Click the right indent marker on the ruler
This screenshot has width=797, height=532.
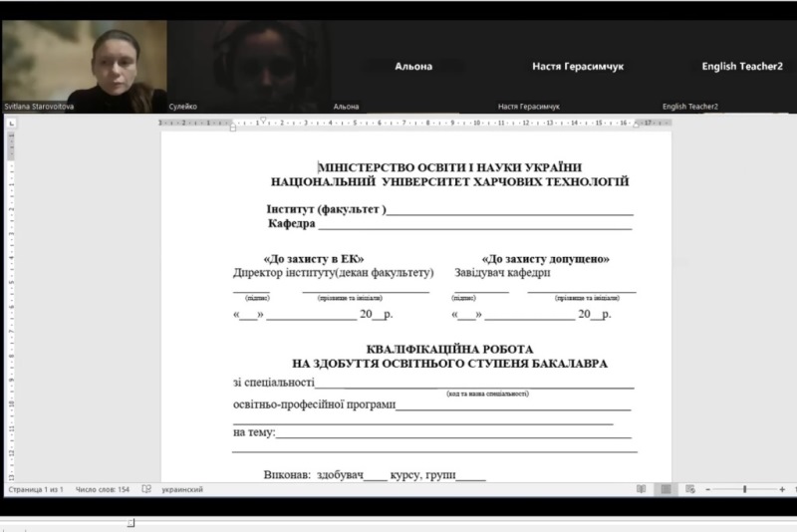[636, 125]
